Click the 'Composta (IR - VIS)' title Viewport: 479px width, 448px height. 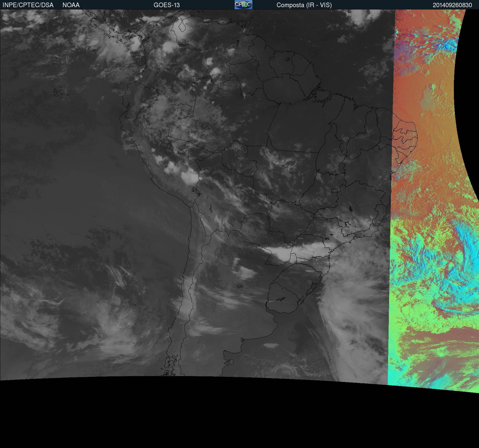click(304, 5)
